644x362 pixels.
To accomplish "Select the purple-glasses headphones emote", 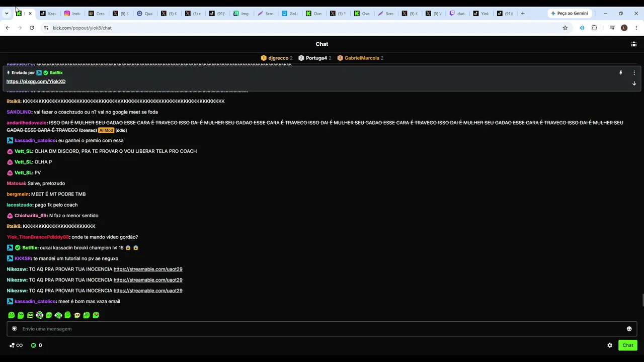I will pos(40,315).
